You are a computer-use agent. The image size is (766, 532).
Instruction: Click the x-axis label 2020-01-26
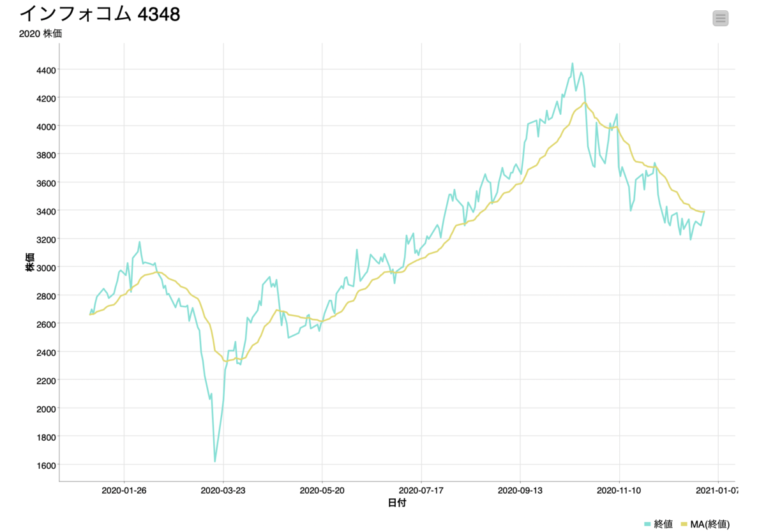[124, 491]
